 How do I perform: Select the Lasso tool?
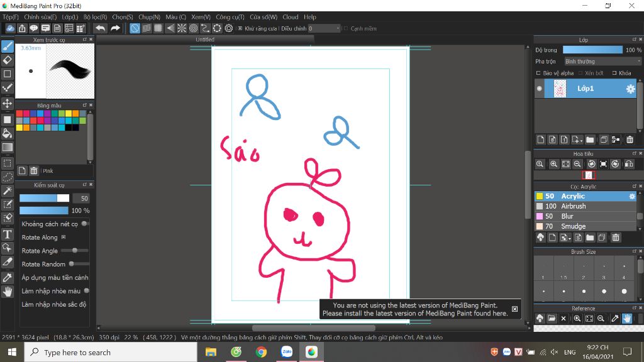coord(8,177)
